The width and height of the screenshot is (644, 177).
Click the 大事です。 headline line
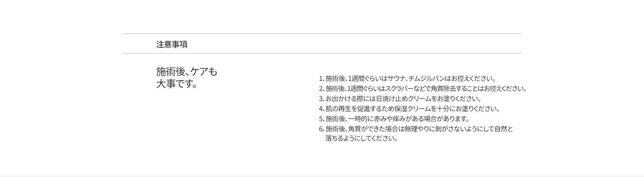(x=177, y=84)
